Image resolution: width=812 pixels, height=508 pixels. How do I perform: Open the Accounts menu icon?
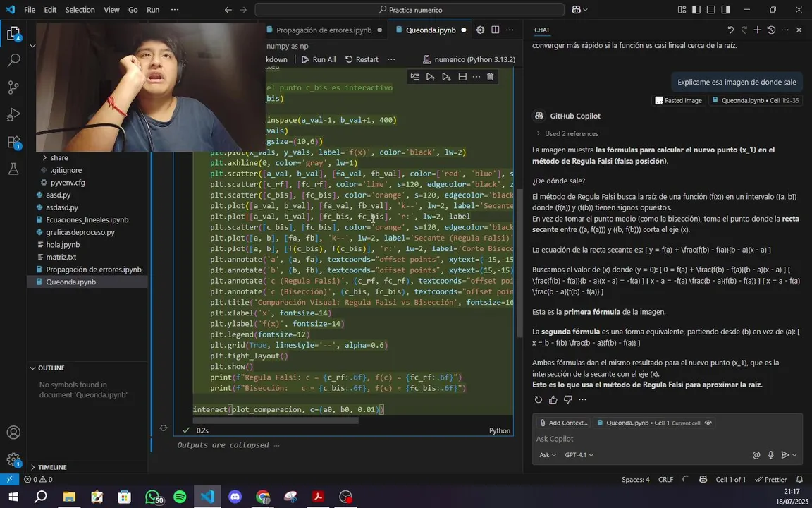(13, 433)
